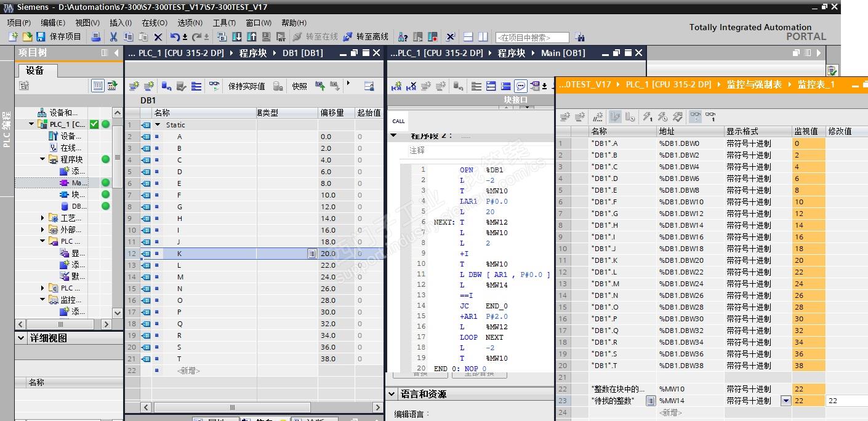
Task: Click the Print icon in main toolbar
Action: pos(96,37)
